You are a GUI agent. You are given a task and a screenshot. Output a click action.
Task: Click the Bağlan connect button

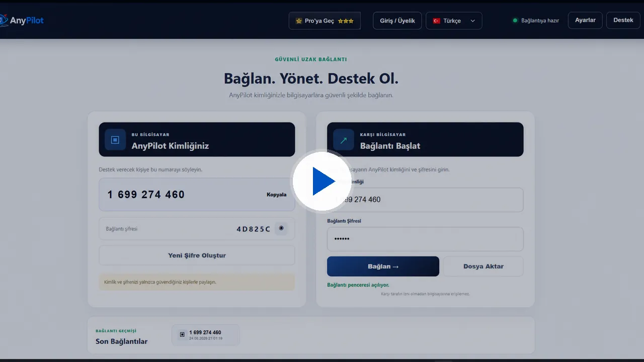click(x=383, y=266)
